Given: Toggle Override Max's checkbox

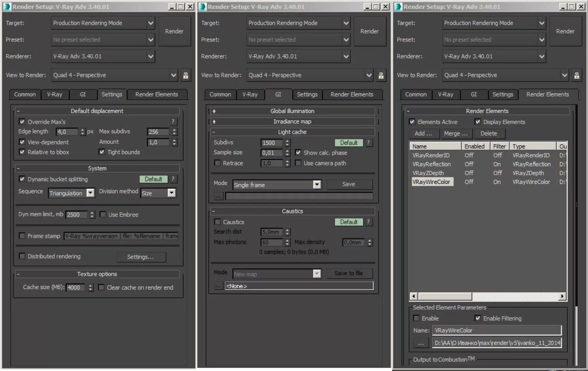Looking at the screenshot, I should 22,122.
